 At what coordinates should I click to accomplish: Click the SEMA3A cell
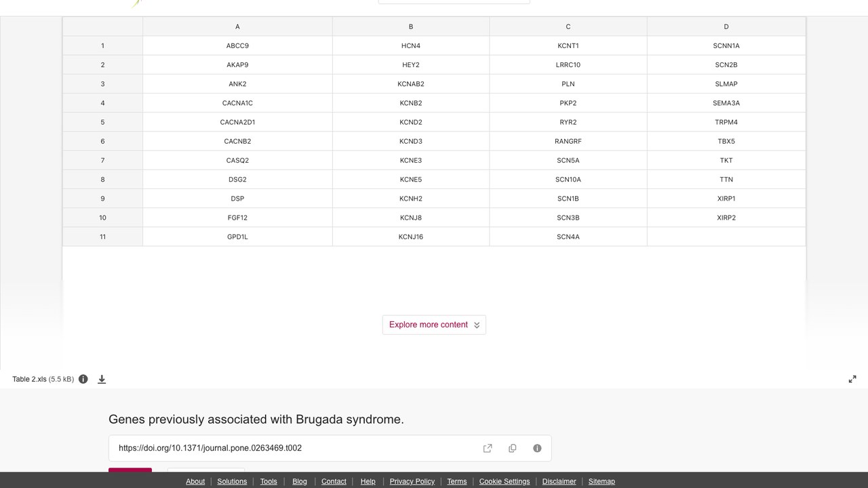(726, 103)
